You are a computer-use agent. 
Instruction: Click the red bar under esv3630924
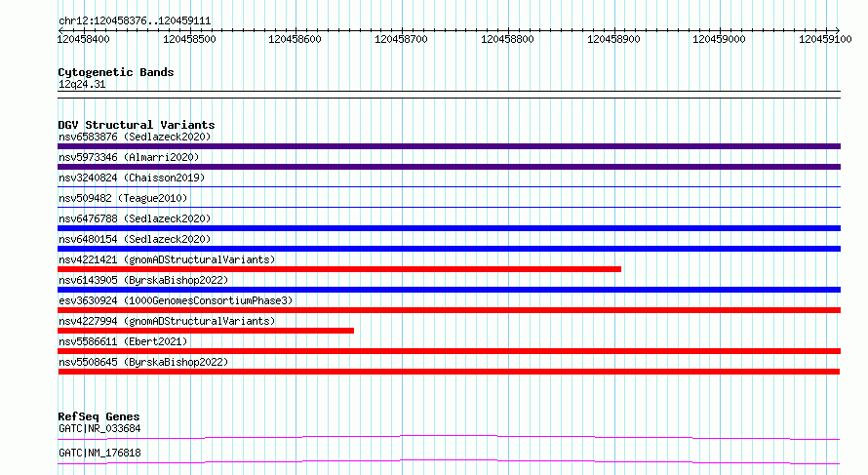click(449, 310)
